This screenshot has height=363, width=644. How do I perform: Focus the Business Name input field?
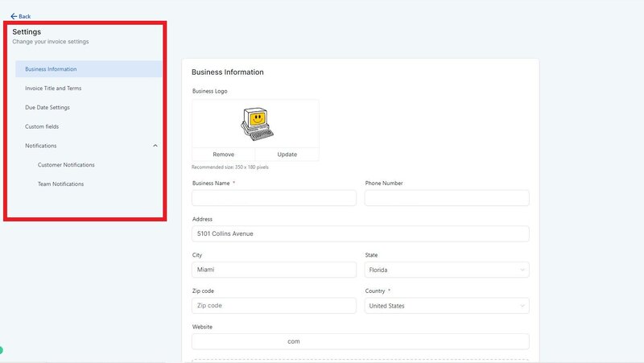(274, 198)
